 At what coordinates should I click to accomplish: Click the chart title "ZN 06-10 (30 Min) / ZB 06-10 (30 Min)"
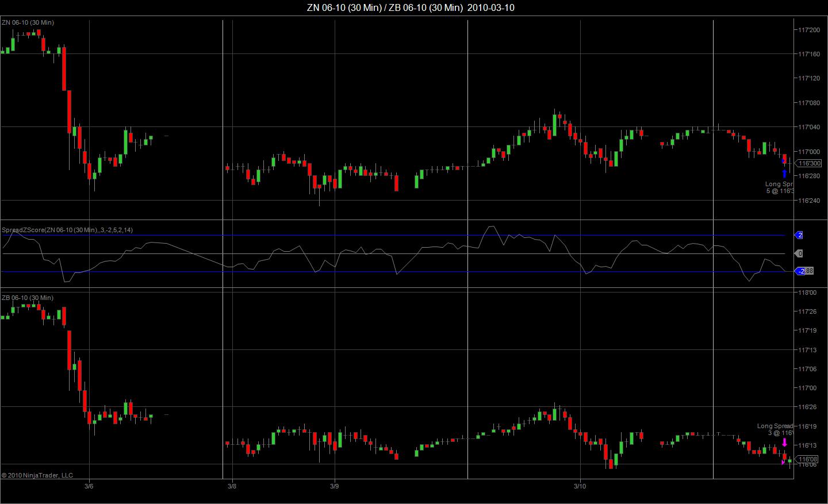pos(385,7)
